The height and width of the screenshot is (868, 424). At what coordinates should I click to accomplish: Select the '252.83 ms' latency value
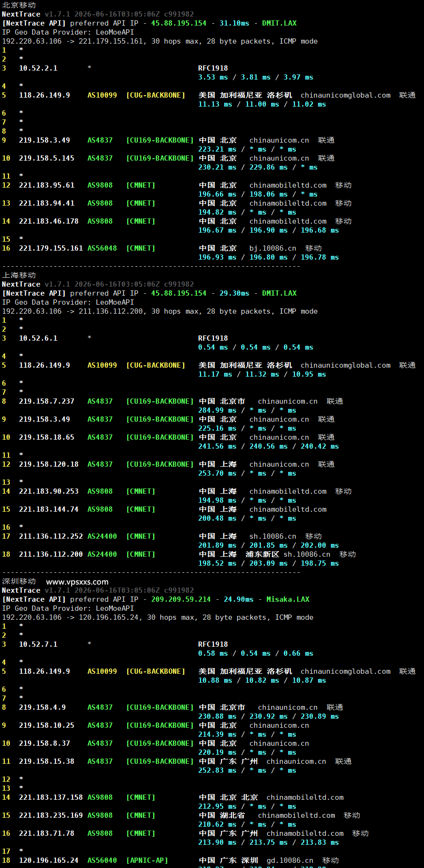tap(217, 770)
